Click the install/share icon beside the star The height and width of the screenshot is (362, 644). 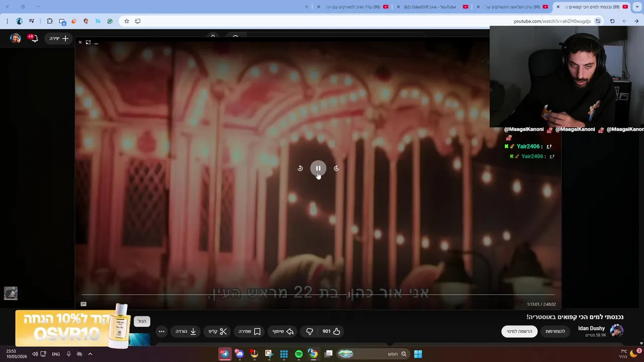(138, 21)
